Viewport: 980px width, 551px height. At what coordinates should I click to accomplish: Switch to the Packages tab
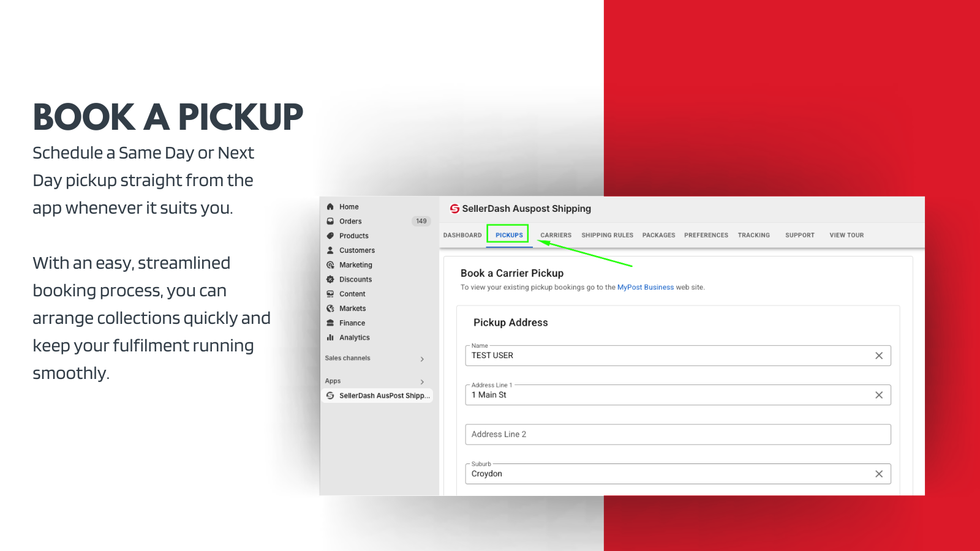pos(658,235)
